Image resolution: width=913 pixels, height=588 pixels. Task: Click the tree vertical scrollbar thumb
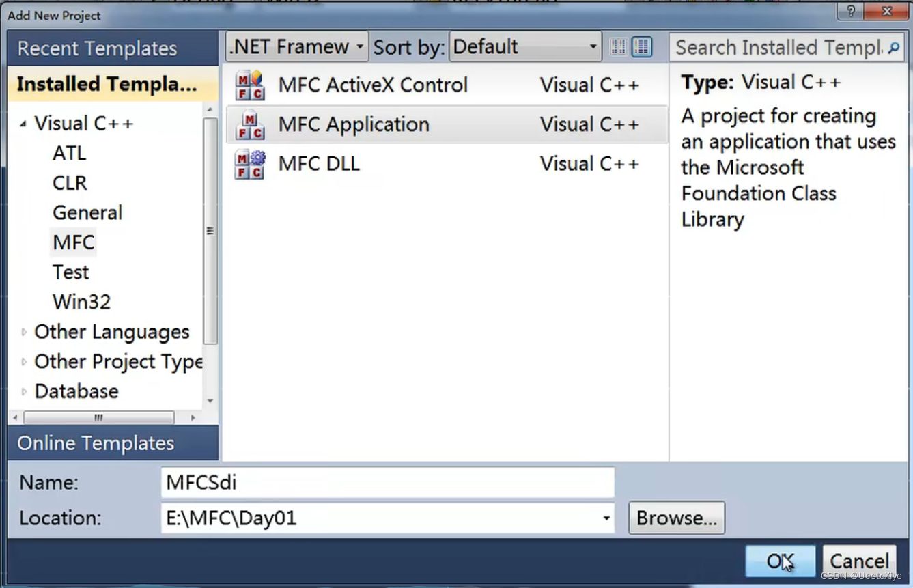[210, 231]
